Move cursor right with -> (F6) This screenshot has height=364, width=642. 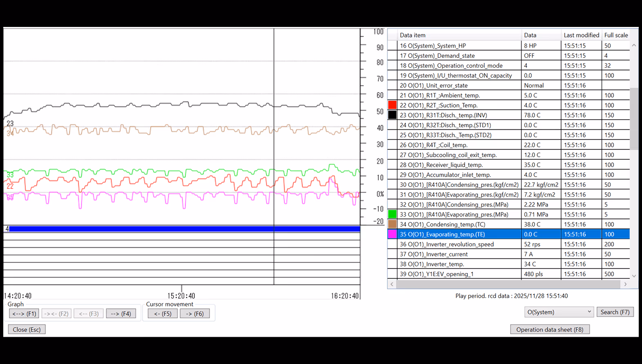coord(195,314)
